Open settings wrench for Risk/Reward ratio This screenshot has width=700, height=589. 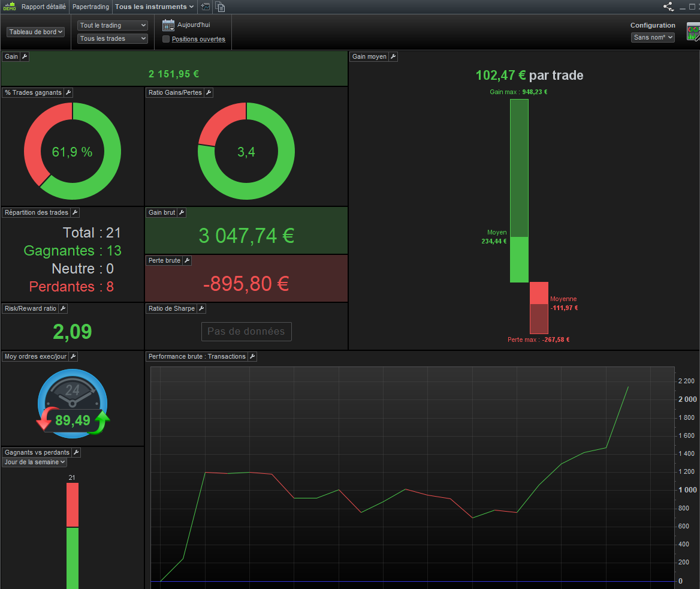click(x=63, y=308)
